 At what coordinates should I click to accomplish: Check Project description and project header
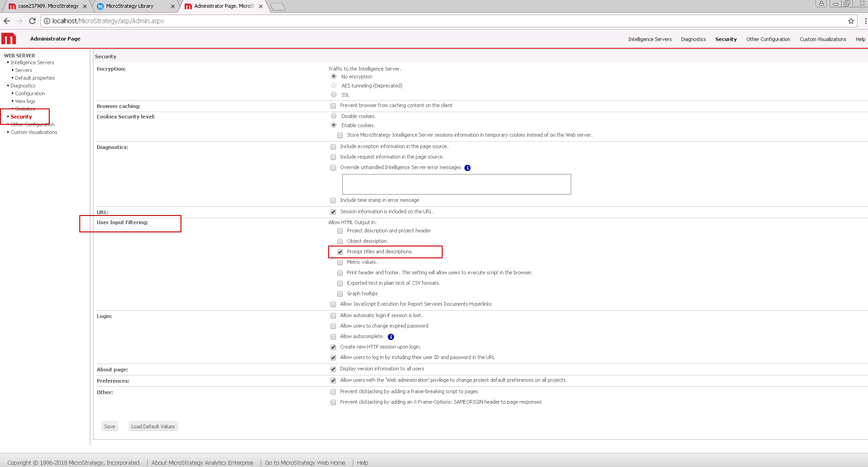(x=340, y=231)
